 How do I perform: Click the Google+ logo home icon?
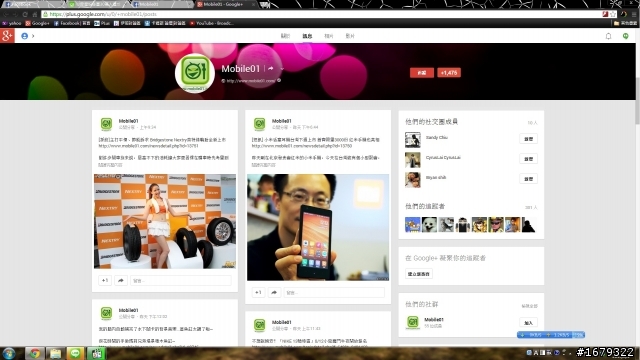pyautogui.click(x=7, y=36)
